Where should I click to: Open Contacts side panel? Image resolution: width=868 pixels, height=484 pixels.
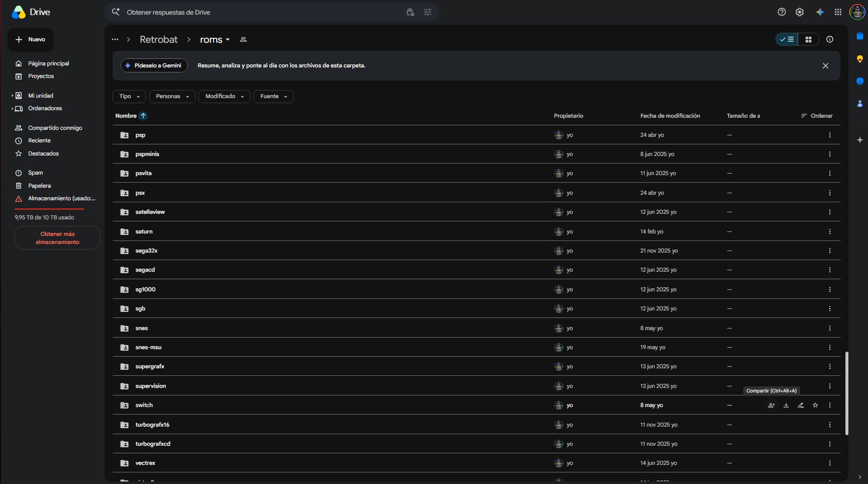point(859,104)
